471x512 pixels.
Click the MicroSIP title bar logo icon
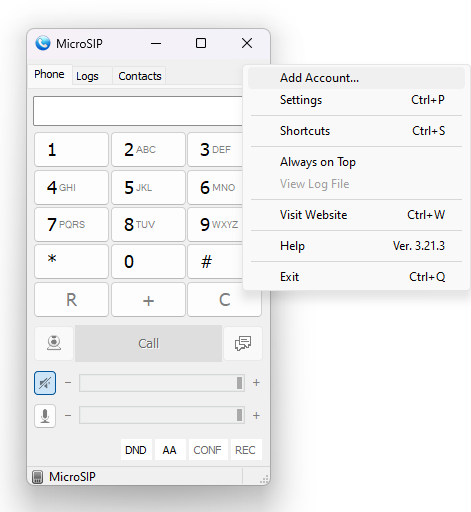[43, 43]
